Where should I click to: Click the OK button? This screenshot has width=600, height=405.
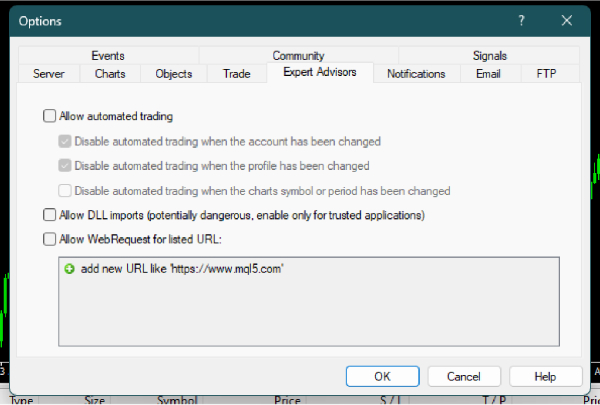383,376
